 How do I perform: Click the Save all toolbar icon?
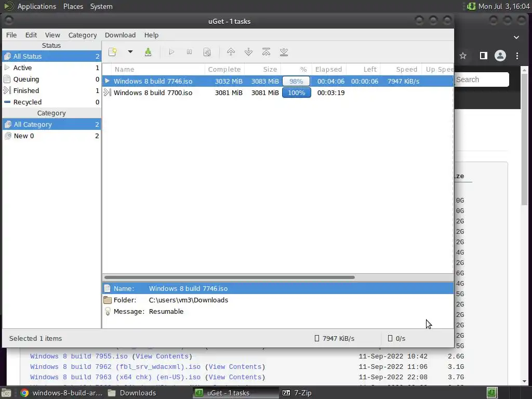point(148,52)
